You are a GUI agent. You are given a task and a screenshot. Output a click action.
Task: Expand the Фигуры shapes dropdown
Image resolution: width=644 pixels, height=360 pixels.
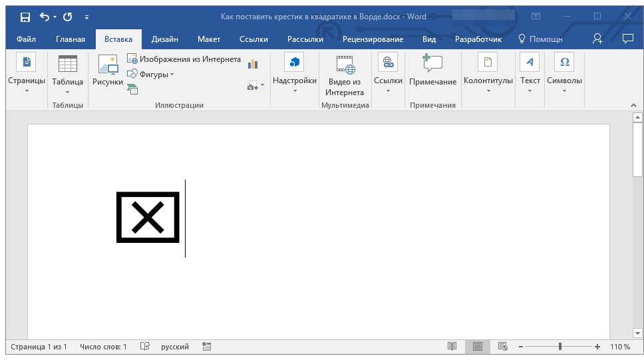[172, 75]
